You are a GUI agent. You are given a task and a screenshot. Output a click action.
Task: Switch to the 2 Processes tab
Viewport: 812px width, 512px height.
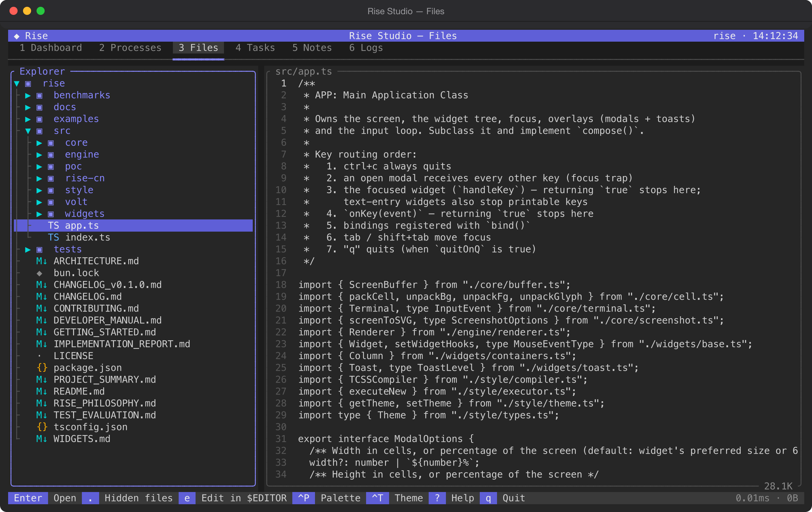pyautogui.click(x=130, y=48)
